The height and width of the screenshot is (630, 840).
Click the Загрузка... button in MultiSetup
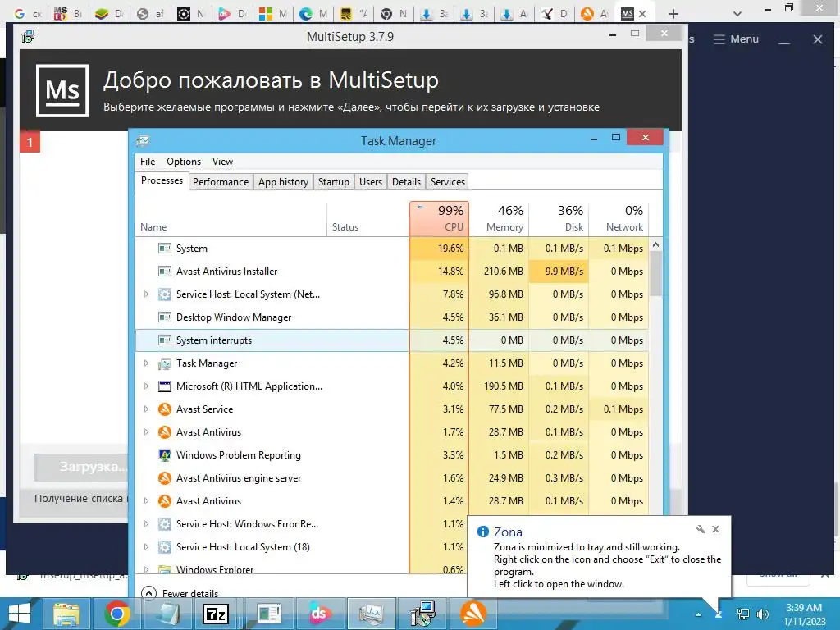tap(81, 467)
